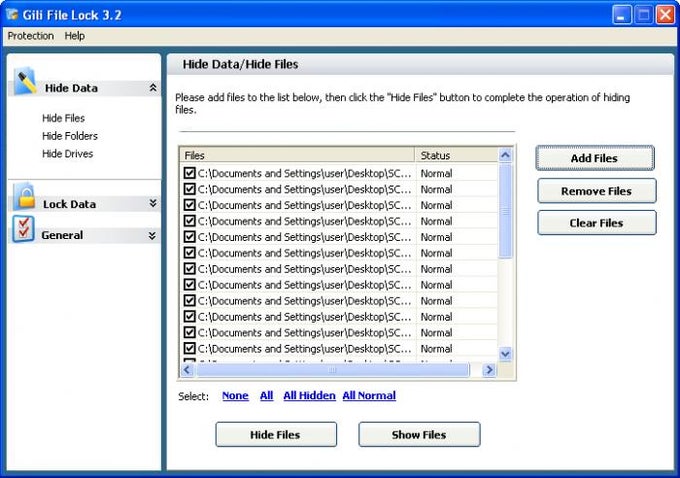Uncheck the sixth file row checkbox
This screenshot has width=680, height=478.
click(x=189, y=252)
